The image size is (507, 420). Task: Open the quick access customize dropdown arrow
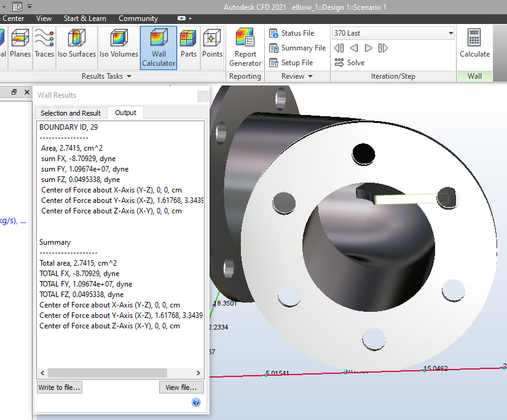(29, 7)
